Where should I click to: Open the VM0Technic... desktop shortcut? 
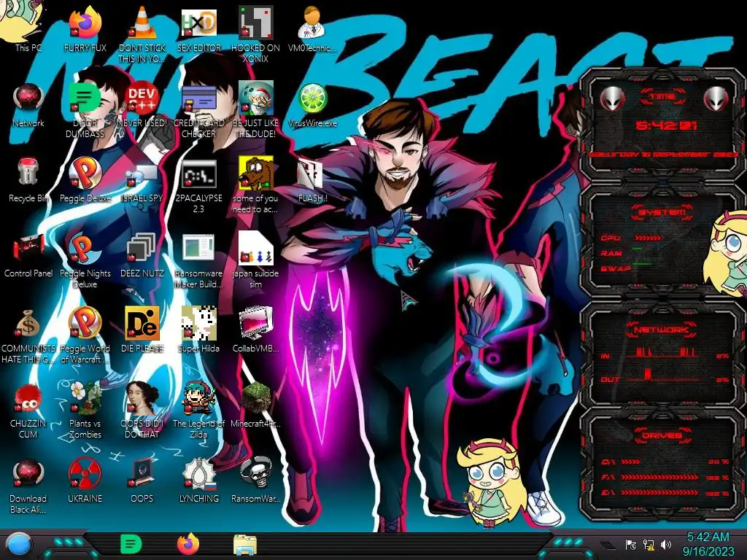pyautogui.click(x=312, y=28)
